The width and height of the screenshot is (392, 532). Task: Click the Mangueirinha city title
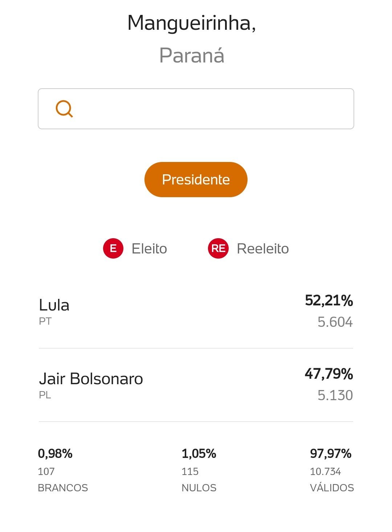click(x=192, y=23)
